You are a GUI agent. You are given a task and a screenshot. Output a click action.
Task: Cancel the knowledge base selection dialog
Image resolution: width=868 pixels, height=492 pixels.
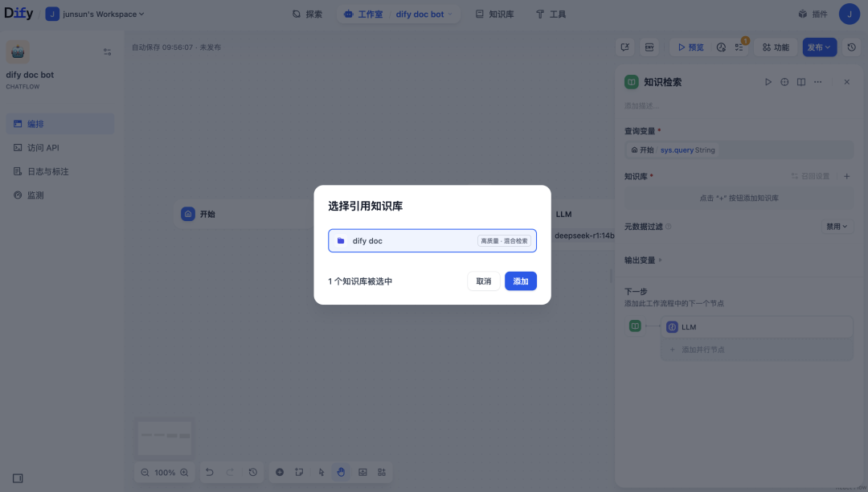point(483,281)
